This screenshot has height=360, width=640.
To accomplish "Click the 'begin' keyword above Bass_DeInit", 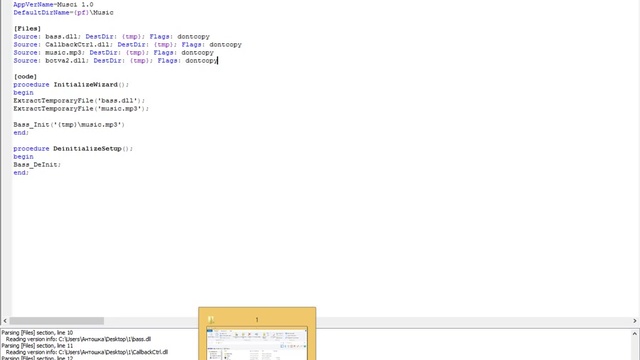I will point(23,157).
